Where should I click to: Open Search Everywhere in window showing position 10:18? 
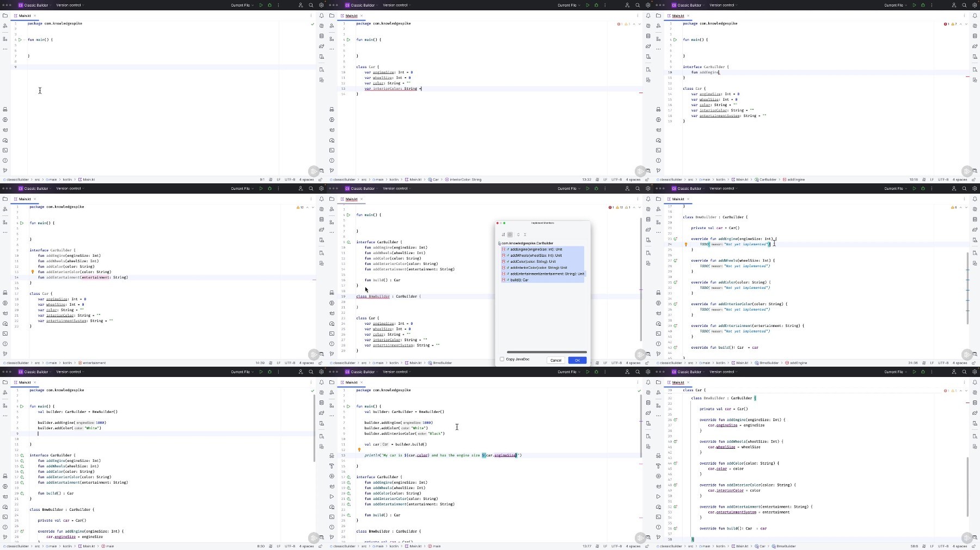(964, 5)
